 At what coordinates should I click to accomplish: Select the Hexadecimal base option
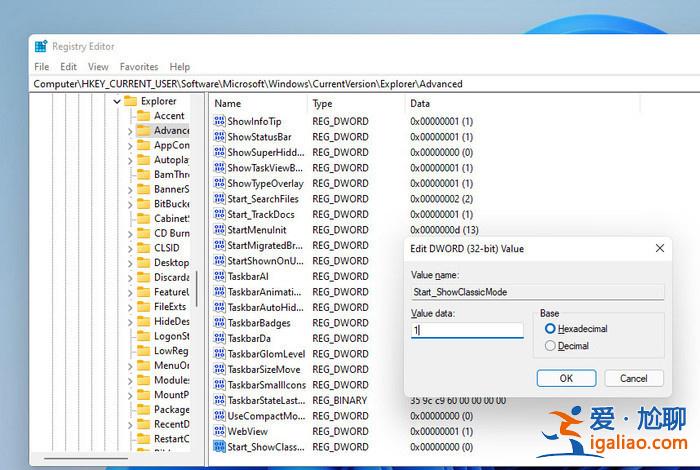coord(550,328)
